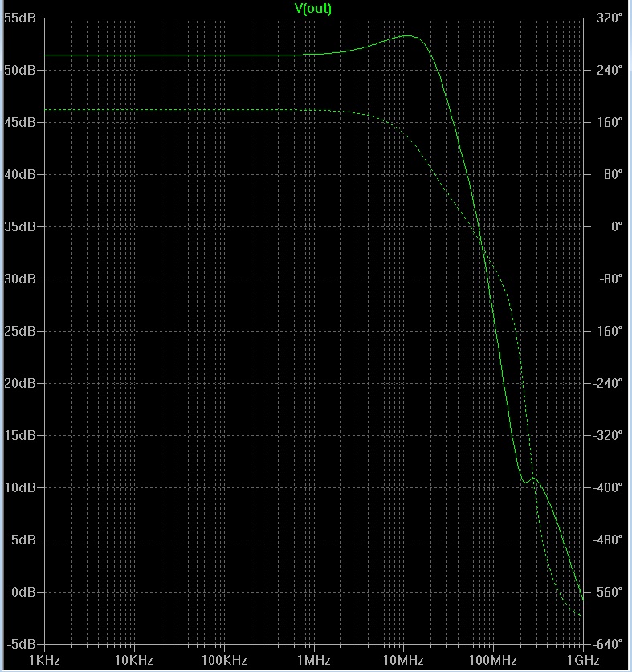Select the 50dB left axis label
The image size is (632, 672).
click(20, 70)
